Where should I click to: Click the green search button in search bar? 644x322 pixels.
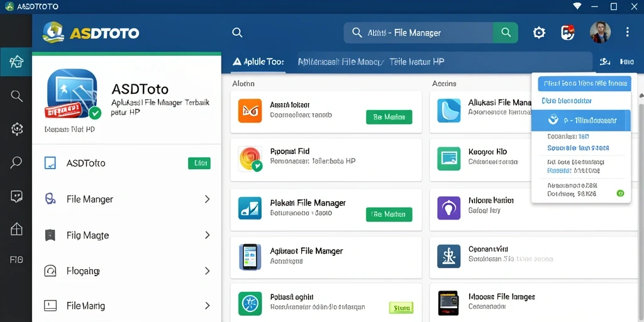[506, 33]
